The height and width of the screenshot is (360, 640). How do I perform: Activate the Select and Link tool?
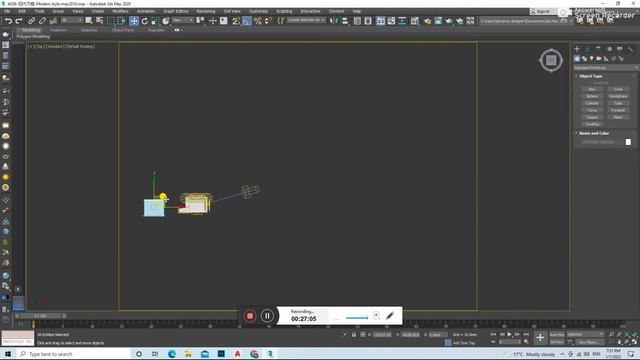pos(31,21)
